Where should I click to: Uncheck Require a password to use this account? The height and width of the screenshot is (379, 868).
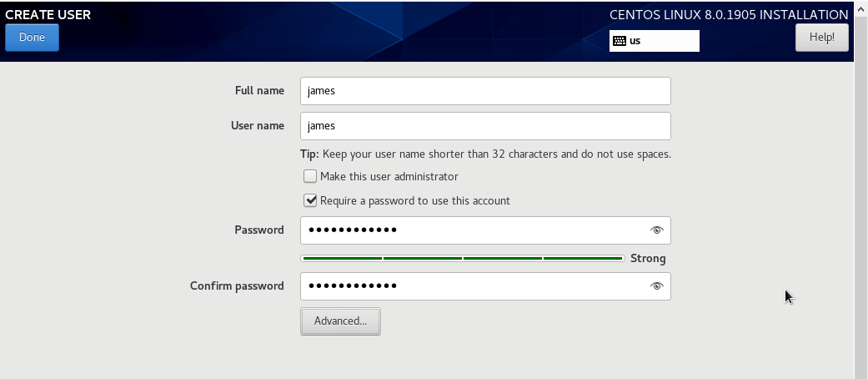click(310, 200)
